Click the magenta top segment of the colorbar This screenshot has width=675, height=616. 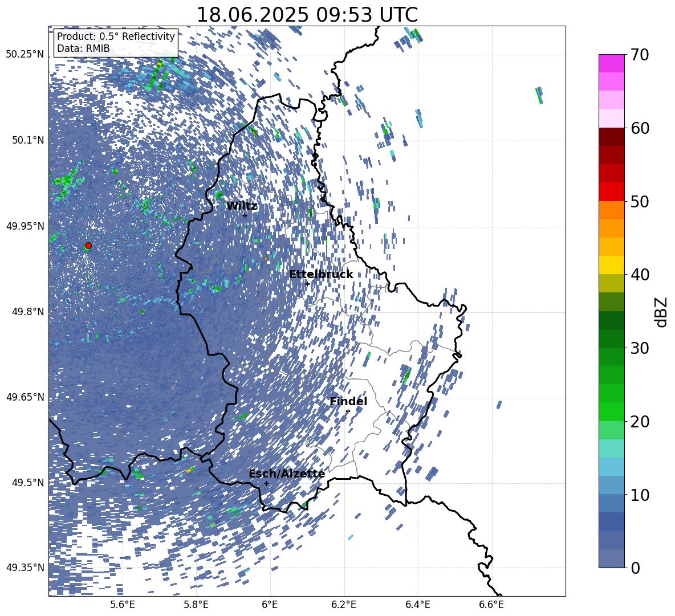coord(611,63)
